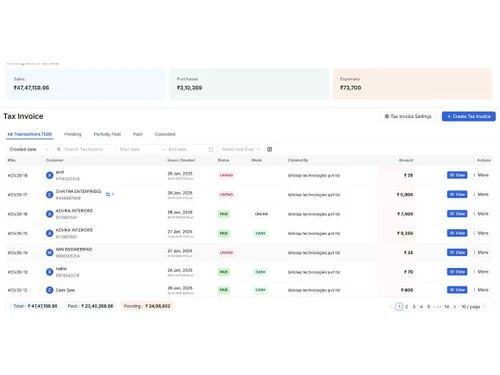Switch to the Paid tab
The height and width of the screenshot is (375, 500).
(x=138, y=134)
